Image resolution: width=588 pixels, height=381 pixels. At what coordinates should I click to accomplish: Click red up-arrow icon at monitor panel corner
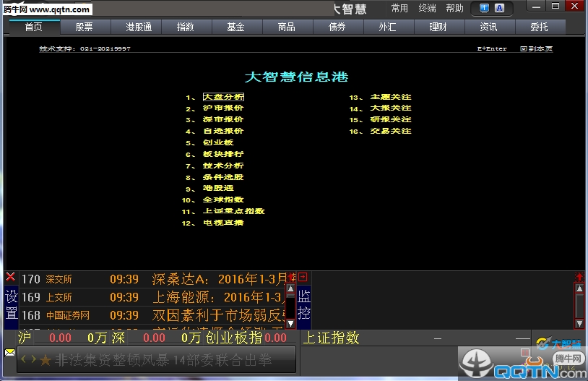(x=579, y=277)
